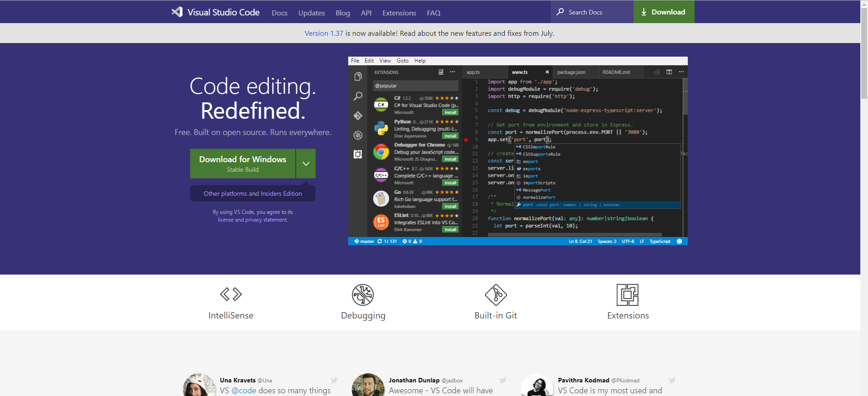Click the download arrow icon in header
The width and height of the screenshot is (868, 396).
[x=643, y=12]
